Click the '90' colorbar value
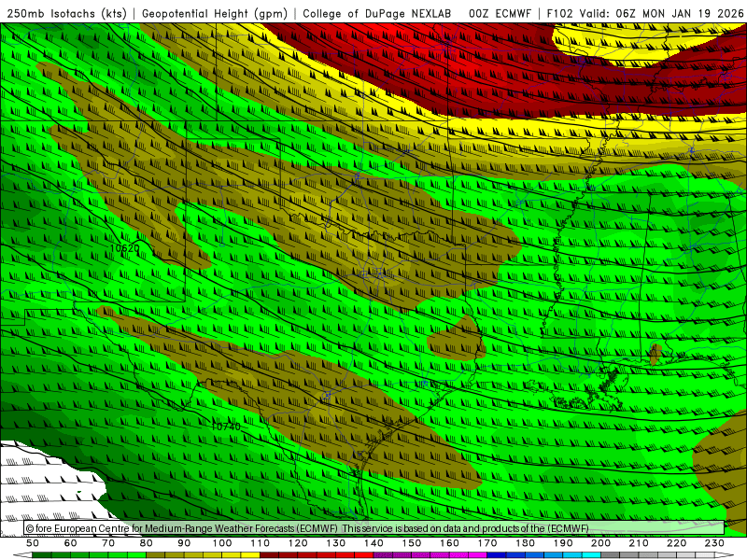The width and height of the screenshot is (747, 560). click(184, 543)
